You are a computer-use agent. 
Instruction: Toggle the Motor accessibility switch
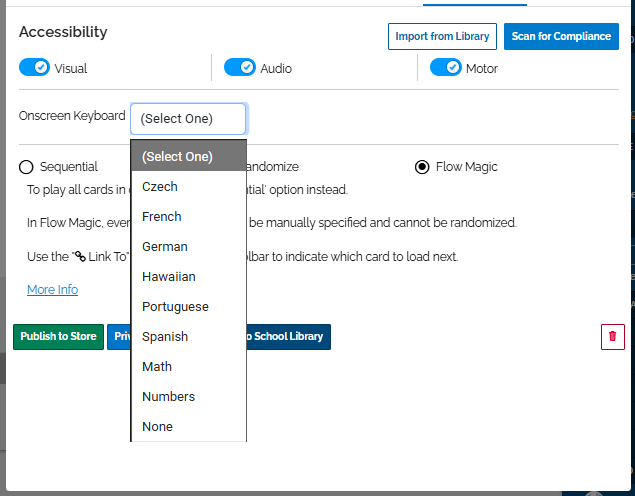[x=445, y=68]
